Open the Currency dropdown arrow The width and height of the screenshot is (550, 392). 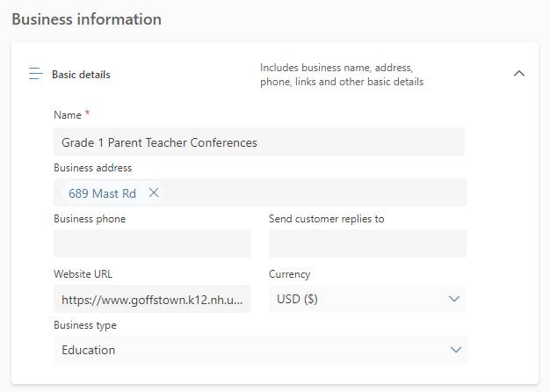click(454, 299)
